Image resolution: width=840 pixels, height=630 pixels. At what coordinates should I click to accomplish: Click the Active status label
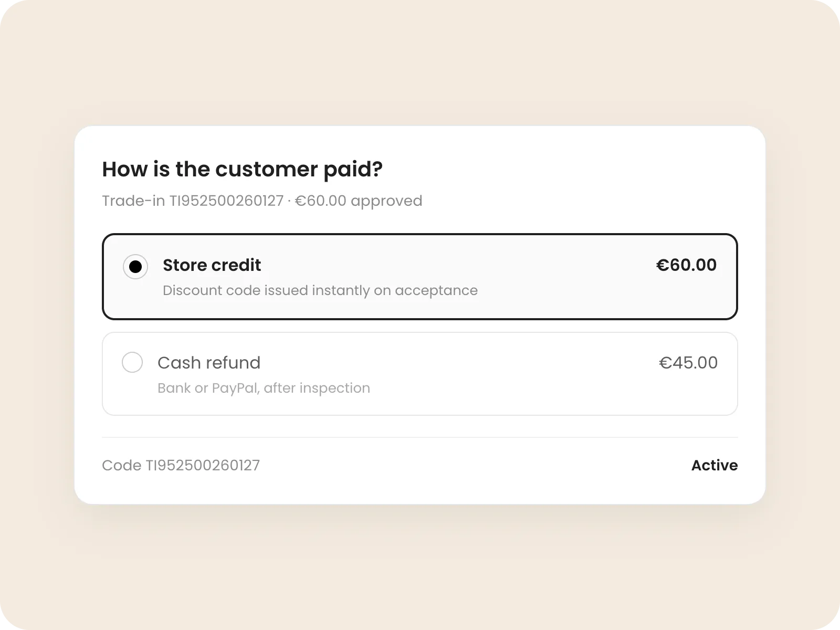pyautogui.click(x=715, y=465)
